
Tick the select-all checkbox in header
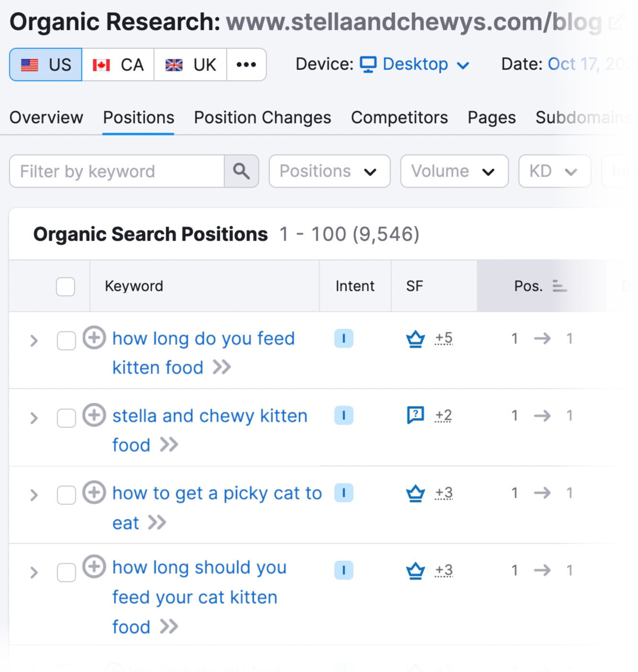tap(66, 287)
